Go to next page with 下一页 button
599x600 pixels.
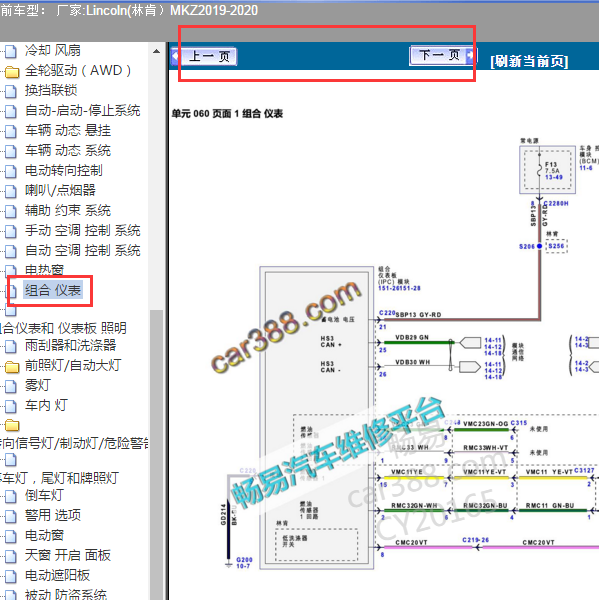pos(442,55)
